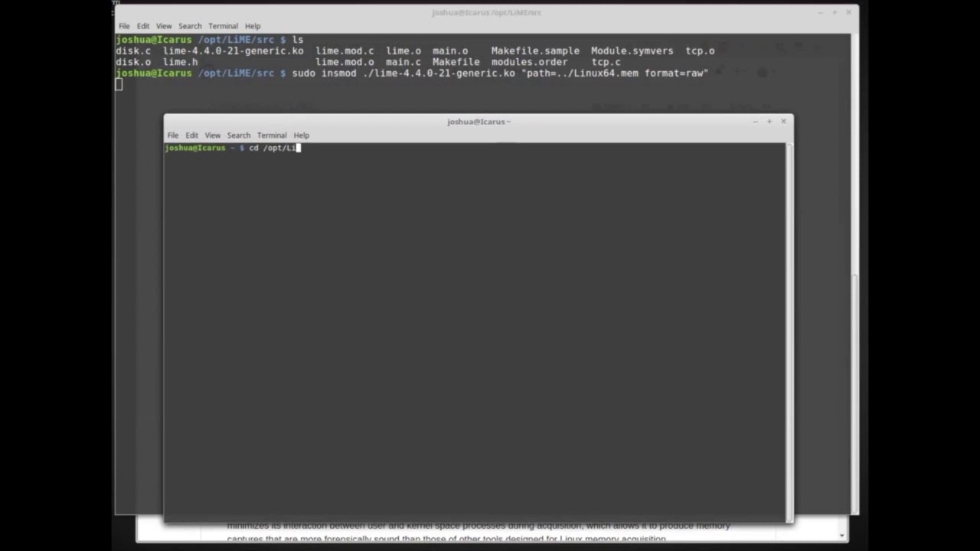
Task: Open View menu in back LiME terminal
Action: (x=164, y=26)
